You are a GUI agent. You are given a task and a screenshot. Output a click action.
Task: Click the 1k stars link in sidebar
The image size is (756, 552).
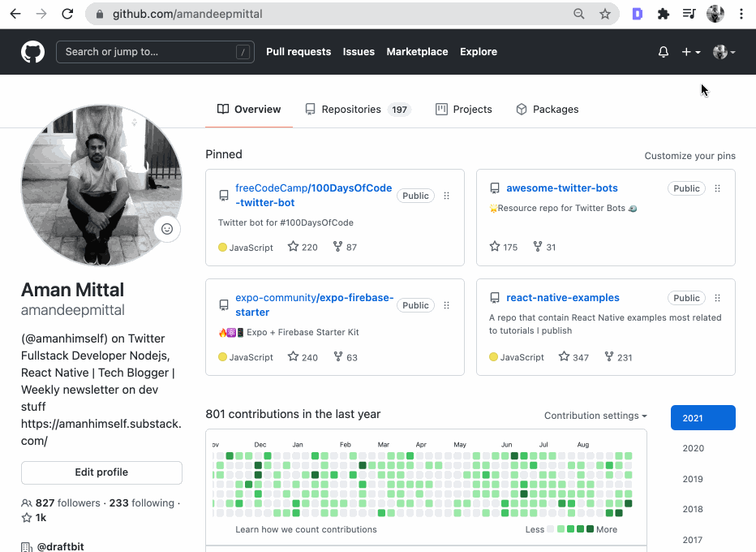point(34,518)
